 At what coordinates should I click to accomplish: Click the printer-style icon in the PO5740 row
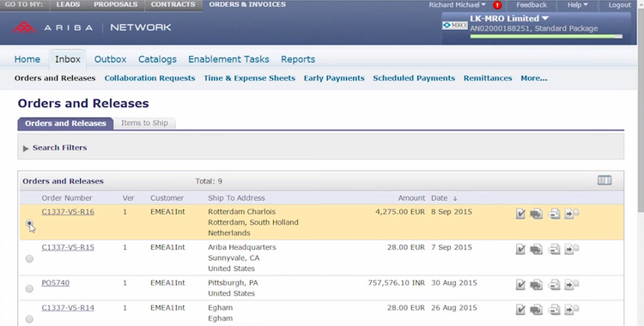555,285
